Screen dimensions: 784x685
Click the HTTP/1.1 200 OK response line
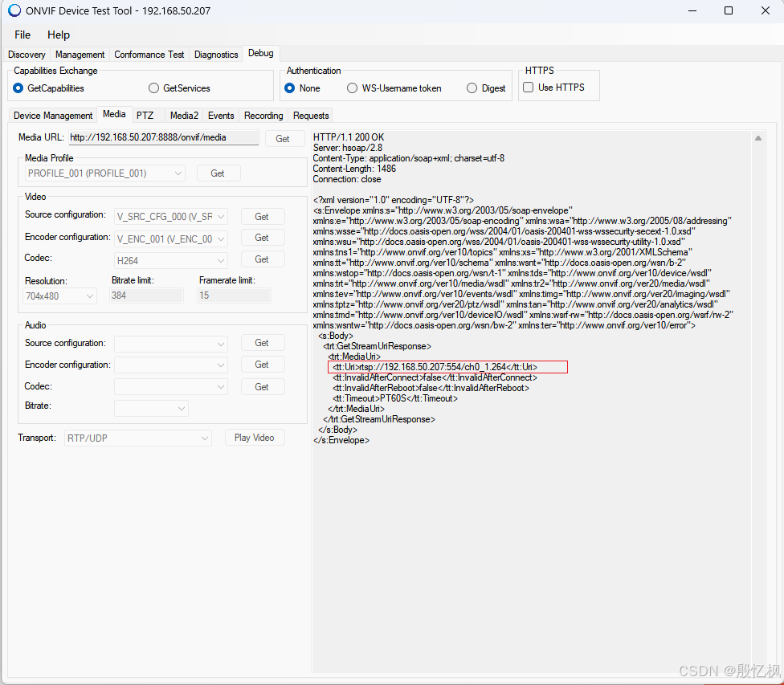point(349,137)
